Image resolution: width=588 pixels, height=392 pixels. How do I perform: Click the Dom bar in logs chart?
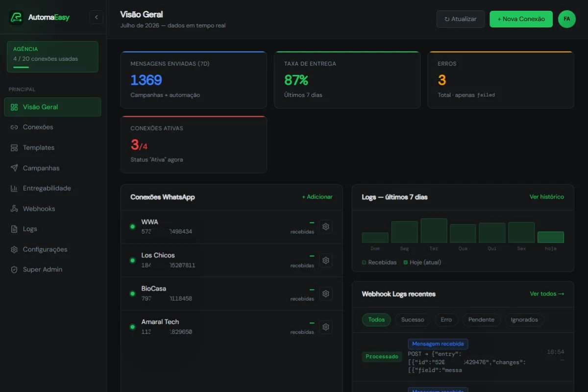(x=375, y=238)
